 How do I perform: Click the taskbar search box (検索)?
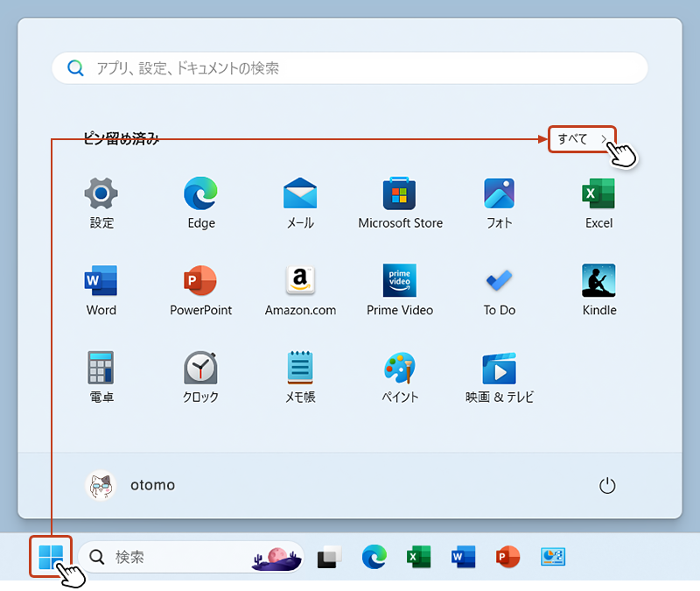(x=191, y=557)
